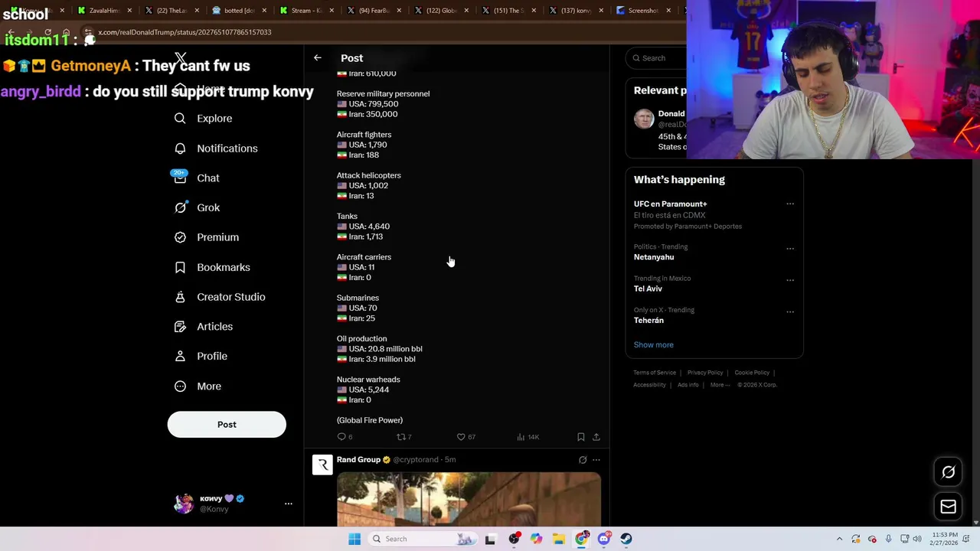This screenshot has width=980, height=551.
Task: Open options menu for Netanyahu trend
Action: point(790,248)
